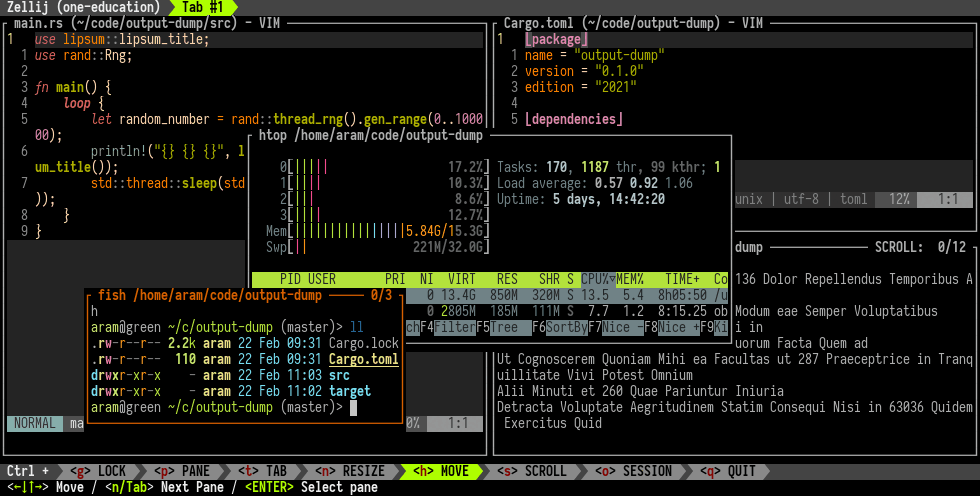Click the loop { line in main.rs
This screenshot has width=980, height=496.
click(84, 103)
